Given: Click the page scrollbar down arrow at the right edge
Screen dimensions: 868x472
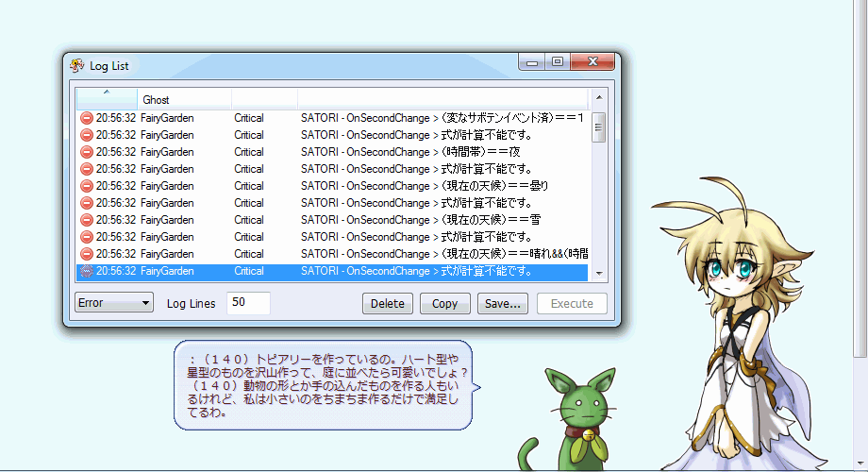Looking at the screenshot, I should tap(860, 464).
